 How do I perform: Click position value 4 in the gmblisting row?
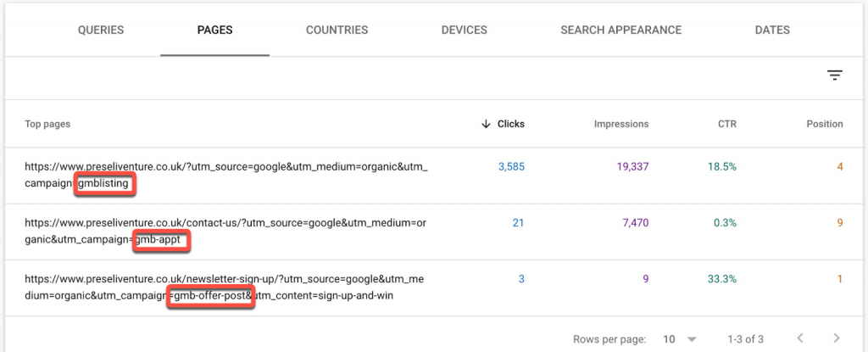point(840,166)
